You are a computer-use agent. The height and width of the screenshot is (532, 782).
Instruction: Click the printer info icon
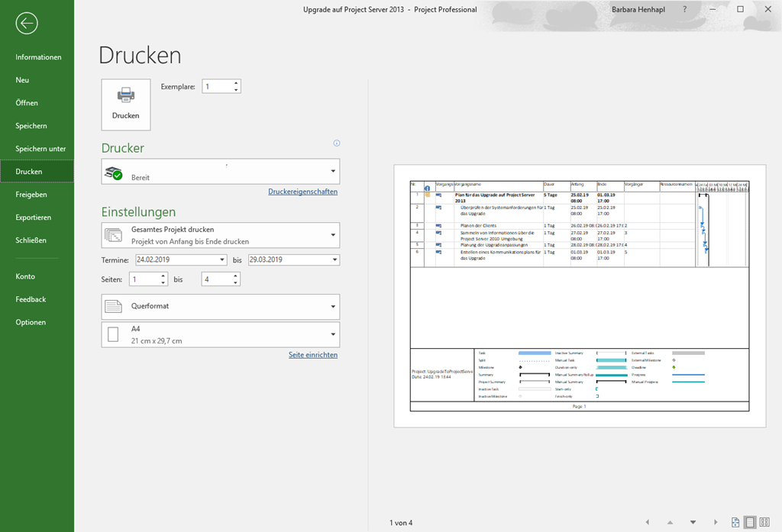click(337, 143)
